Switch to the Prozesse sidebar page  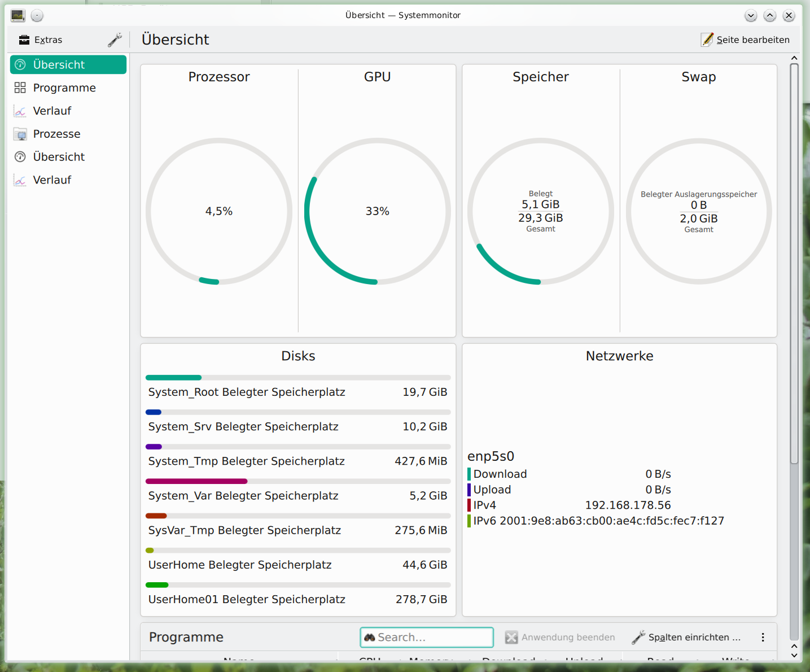(x=56, y=134)
